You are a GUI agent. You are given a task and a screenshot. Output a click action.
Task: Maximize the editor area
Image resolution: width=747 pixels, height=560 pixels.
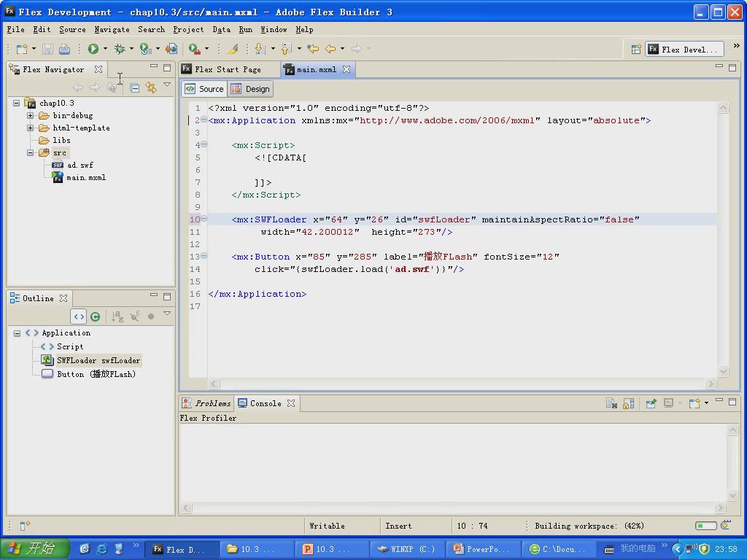[732, 68]
